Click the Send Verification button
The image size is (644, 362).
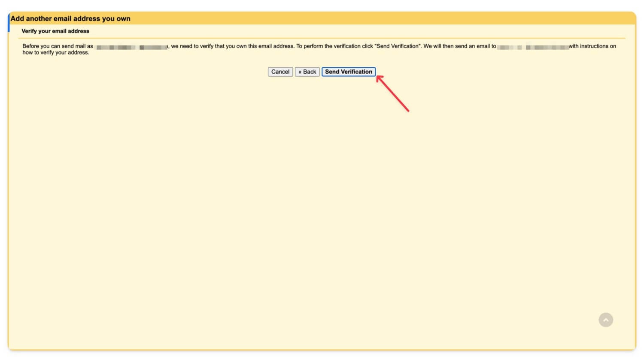[x=348, y=72]
